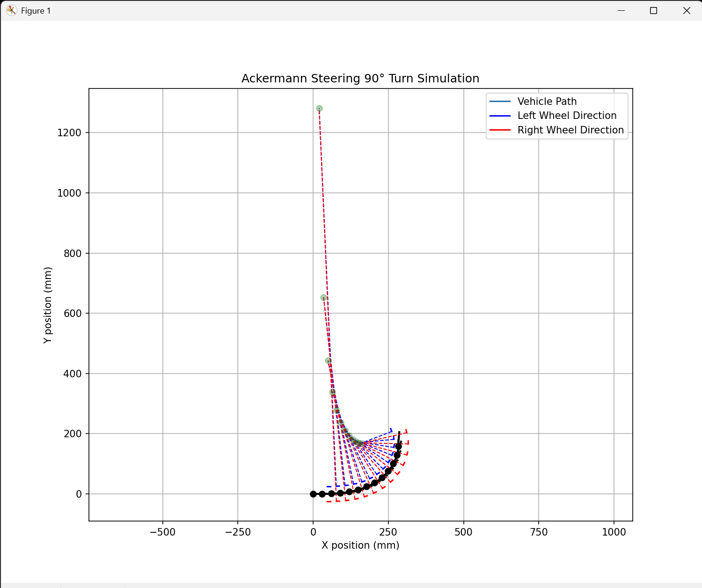The width and height of the screenshot is (702, 588).
Task: Click the x-axis tick label "250"
Action: [x=388, y=532]
